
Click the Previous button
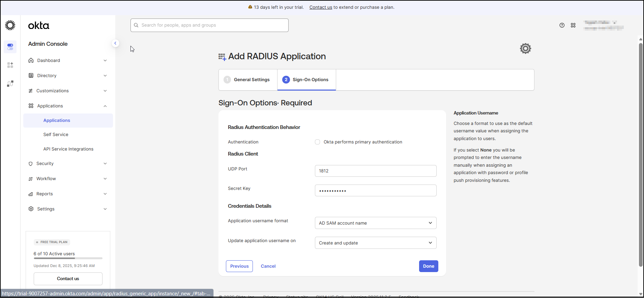pos(239,266)
